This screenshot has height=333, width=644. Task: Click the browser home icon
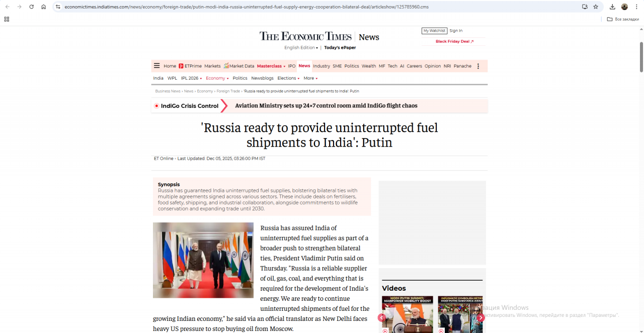pos(44,7)
